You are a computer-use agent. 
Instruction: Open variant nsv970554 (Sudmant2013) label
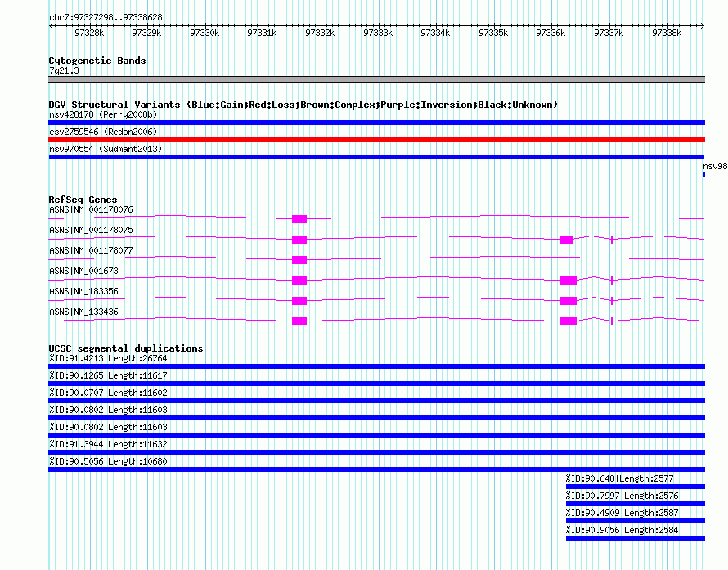106,149
